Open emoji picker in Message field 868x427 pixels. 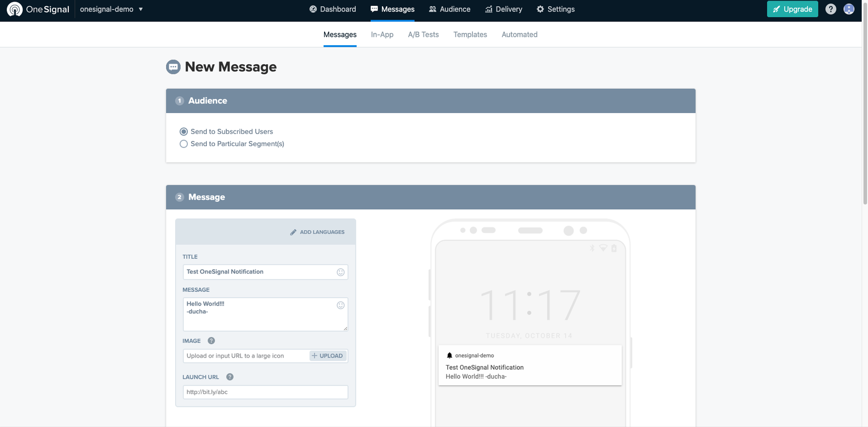point(341,305)
